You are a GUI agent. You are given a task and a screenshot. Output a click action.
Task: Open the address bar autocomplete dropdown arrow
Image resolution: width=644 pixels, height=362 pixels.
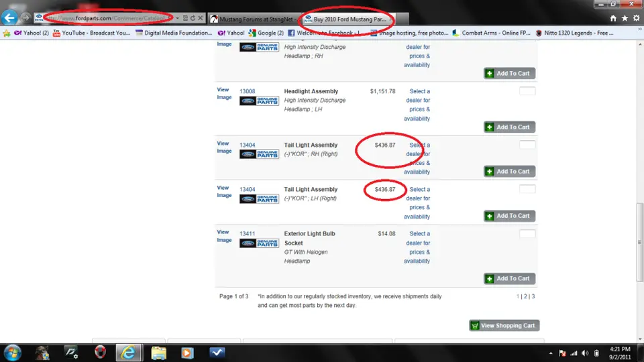[x=177, y=18]
